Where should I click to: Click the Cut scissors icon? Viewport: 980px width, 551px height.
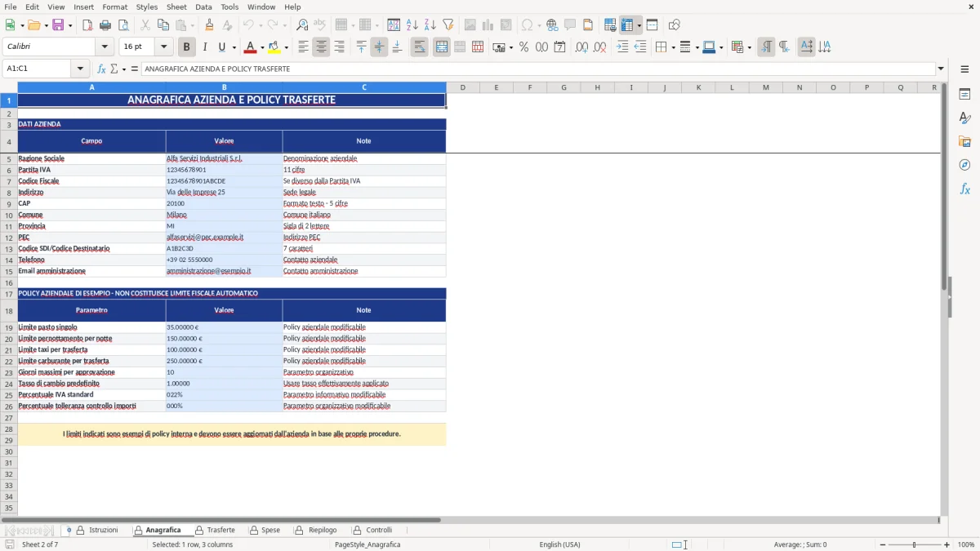[145, 25]
